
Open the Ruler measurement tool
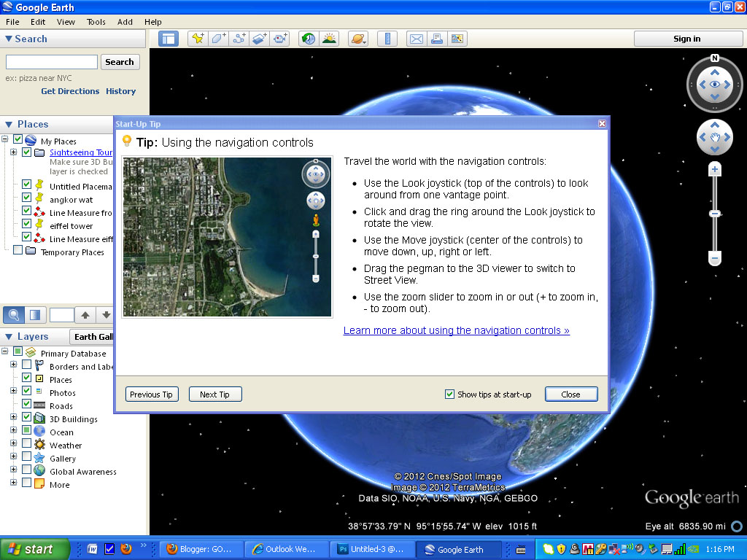387,38
